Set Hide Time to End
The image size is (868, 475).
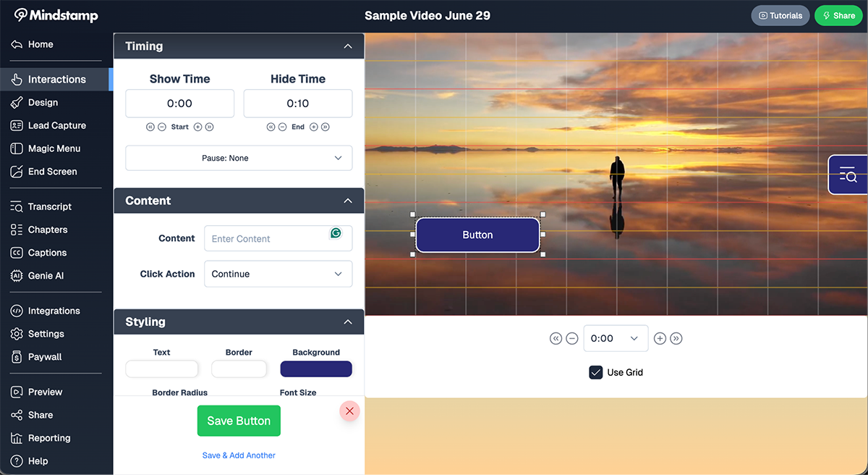pos(298,127)
